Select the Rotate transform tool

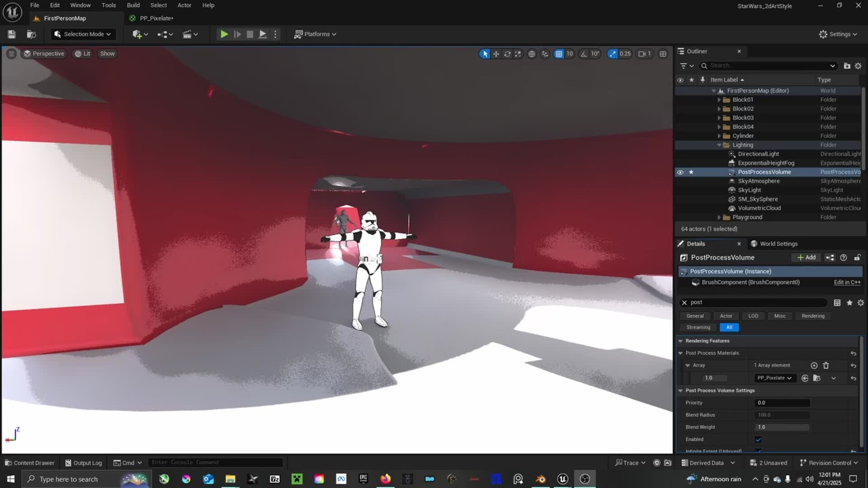coord(508,53)
